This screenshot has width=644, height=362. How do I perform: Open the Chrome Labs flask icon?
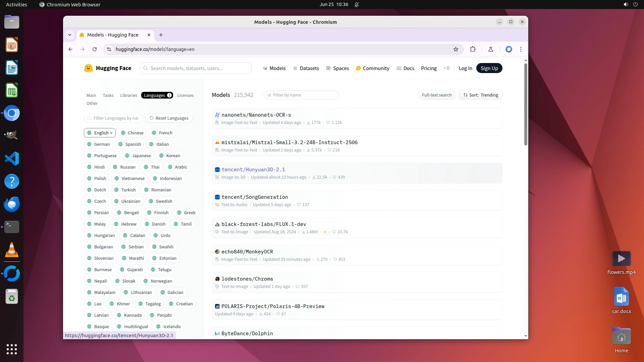click(x=490, y=49)
